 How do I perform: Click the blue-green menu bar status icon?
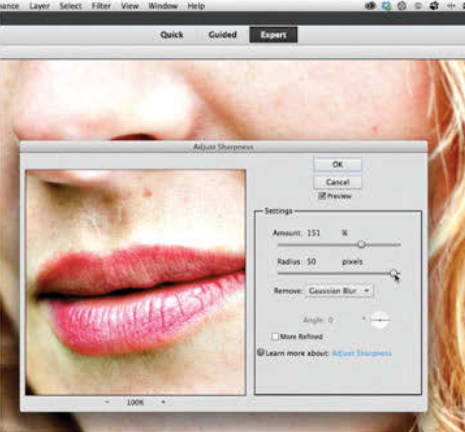[x=386, y=6]
